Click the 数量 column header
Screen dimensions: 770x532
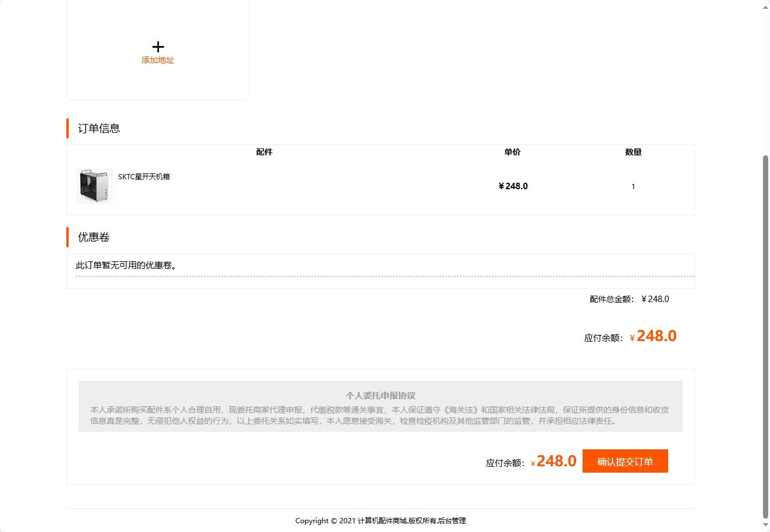click(x=633, y=152)
